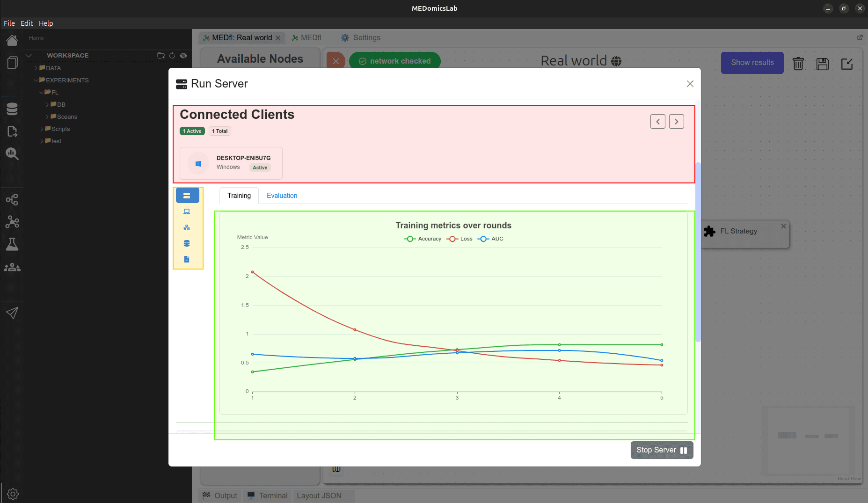Toggle hidden files visibility with the eye-slash icon
This screenshot has width=868, height=503.
(183, 55)
